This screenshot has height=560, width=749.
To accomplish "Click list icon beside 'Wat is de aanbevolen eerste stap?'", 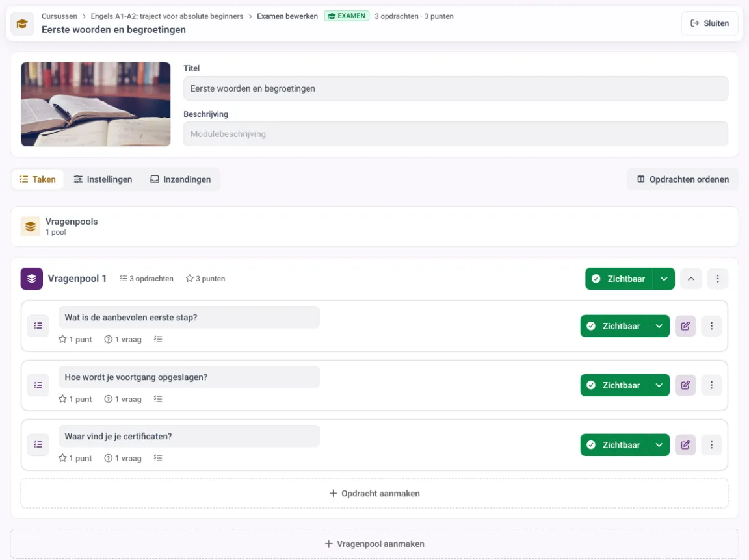I will (x=38, y=325).
